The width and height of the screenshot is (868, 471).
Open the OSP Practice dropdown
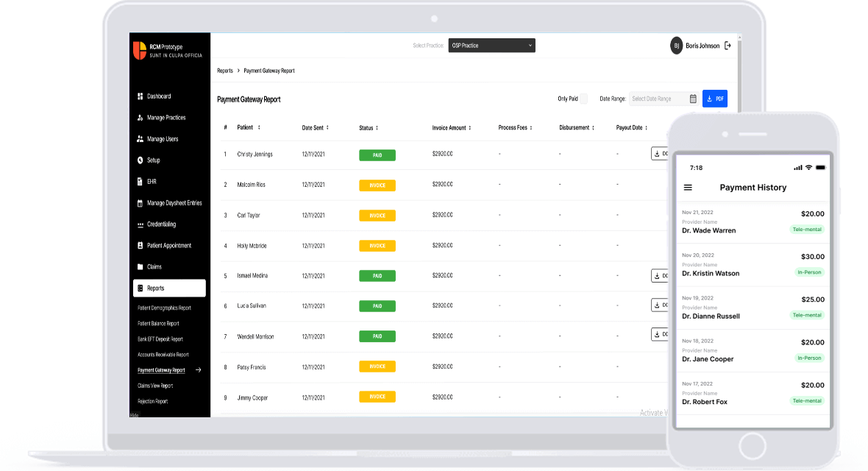[491, 45]
